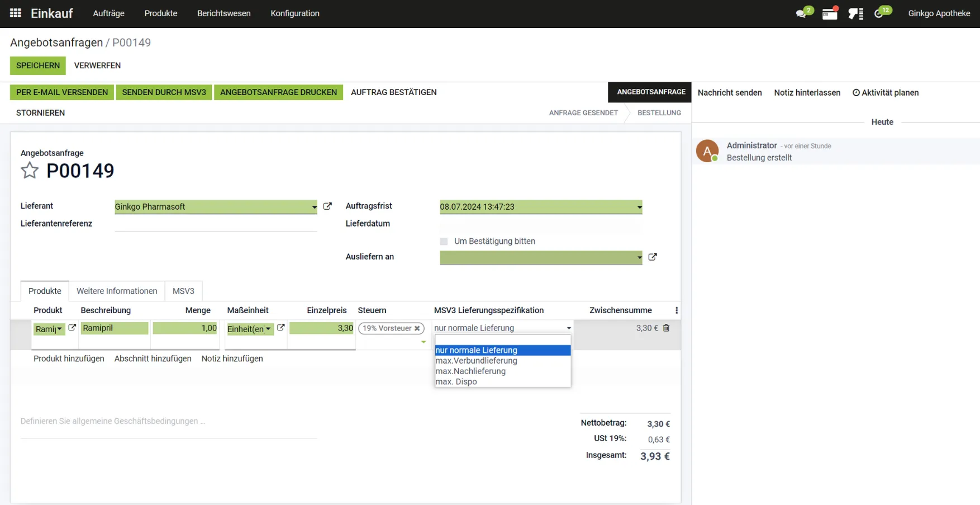The image size is (980, 505).
Task: Remove the 19% Vorsteuer tax tag
Action: [417, 328]
